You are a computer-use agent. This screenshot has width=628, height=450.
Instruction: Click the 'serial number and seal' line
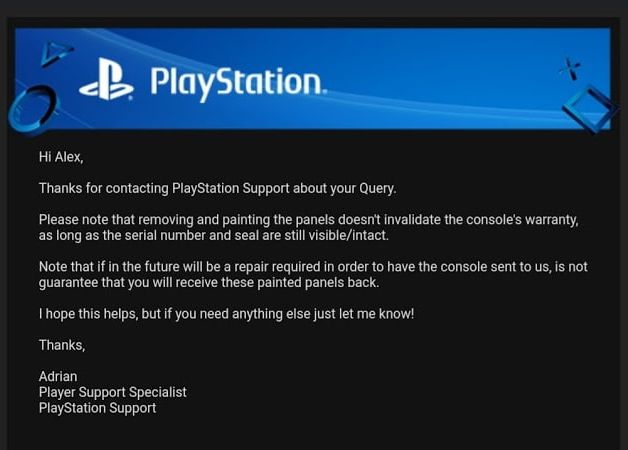(x=214, y=235)
